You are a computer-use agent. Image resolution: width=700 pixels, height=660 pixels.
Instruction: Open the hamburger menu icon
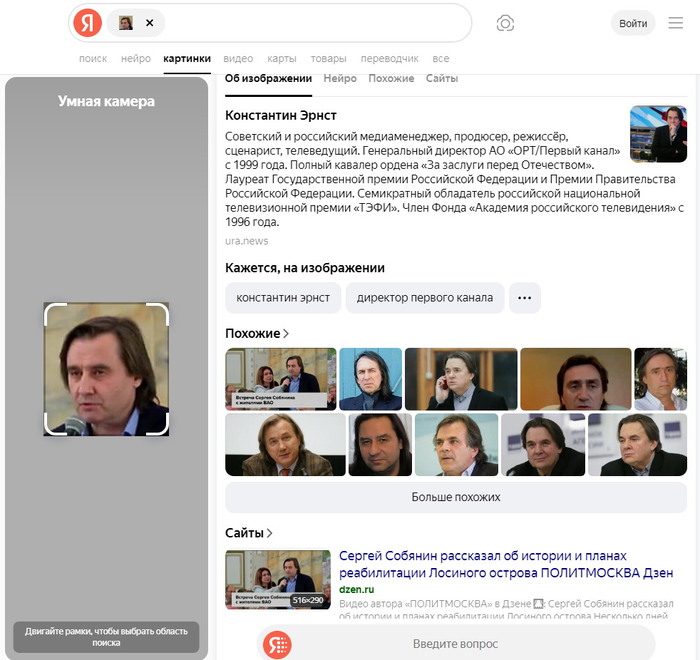point(676,23)
